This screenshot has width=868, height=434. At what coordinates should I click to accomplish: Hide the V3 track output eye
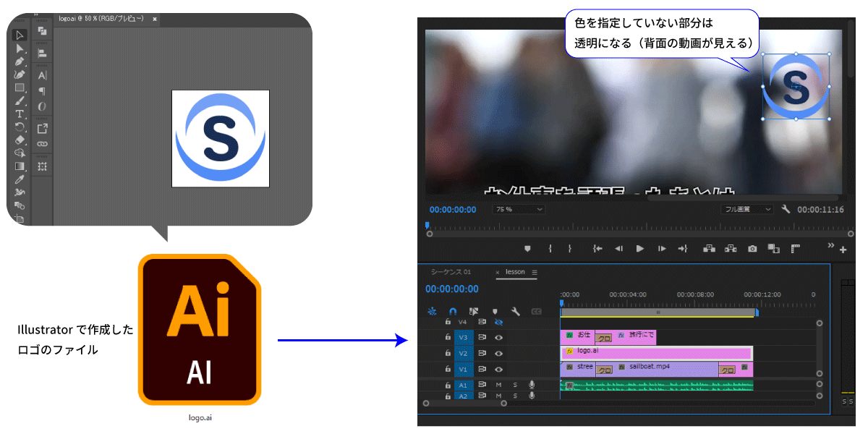(498, 337)
